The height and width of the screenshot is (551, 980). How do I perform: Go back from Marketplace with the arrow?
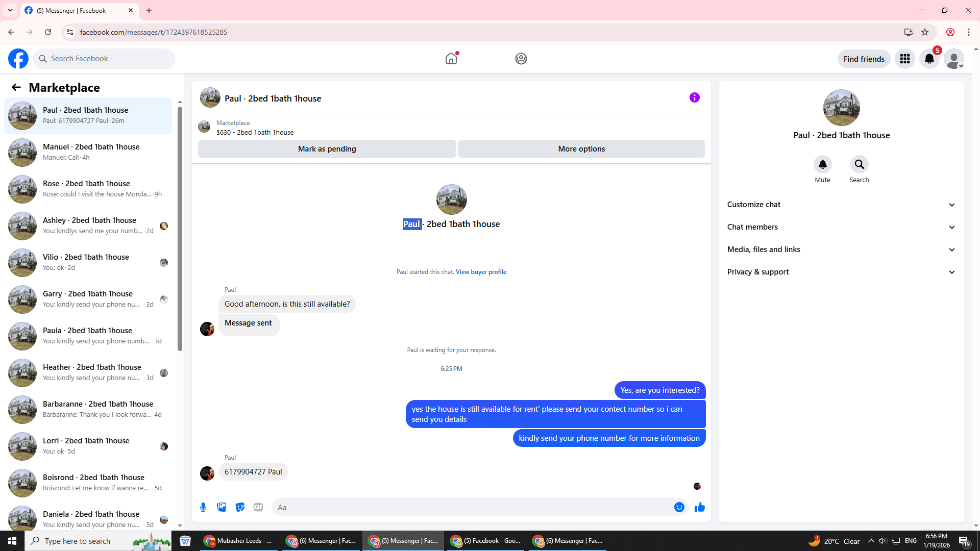pyautogui.click(x=16, y=88)
